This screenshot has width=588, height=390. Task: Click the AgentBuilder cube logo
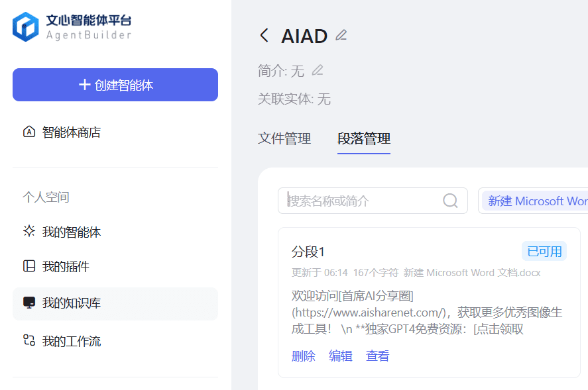25,27
